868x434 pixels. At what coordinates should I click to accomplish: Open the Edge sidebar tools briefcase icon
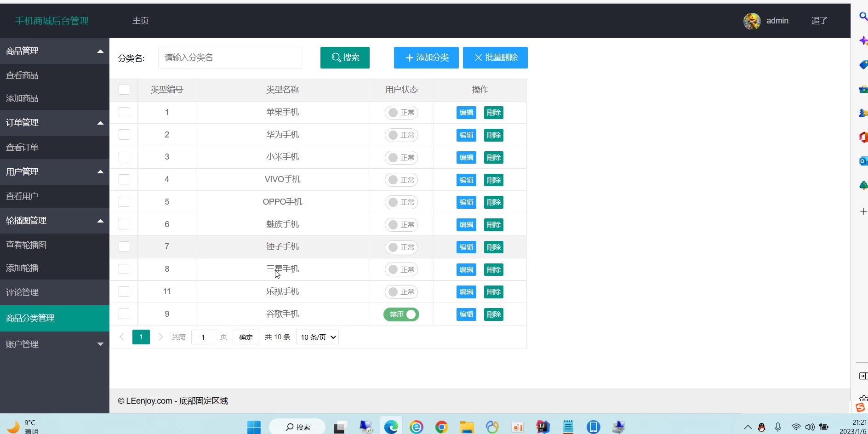(x=863, y=89)
